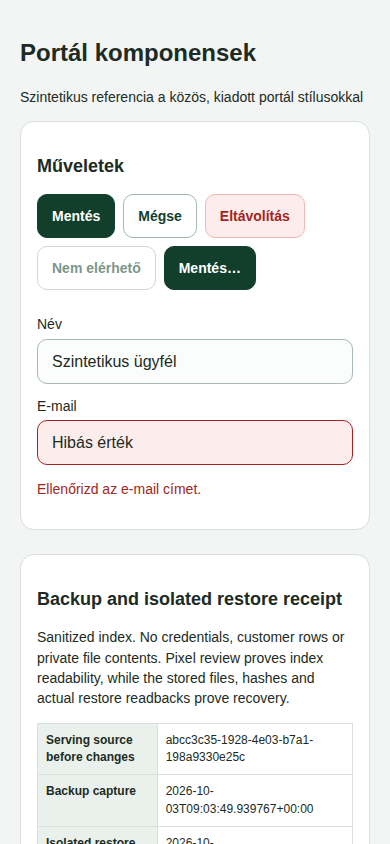Image resolution: width=390 pixels, height=844 pixels.
Task: Click the loading Mentés… button
Action: (x=210, y=268)
